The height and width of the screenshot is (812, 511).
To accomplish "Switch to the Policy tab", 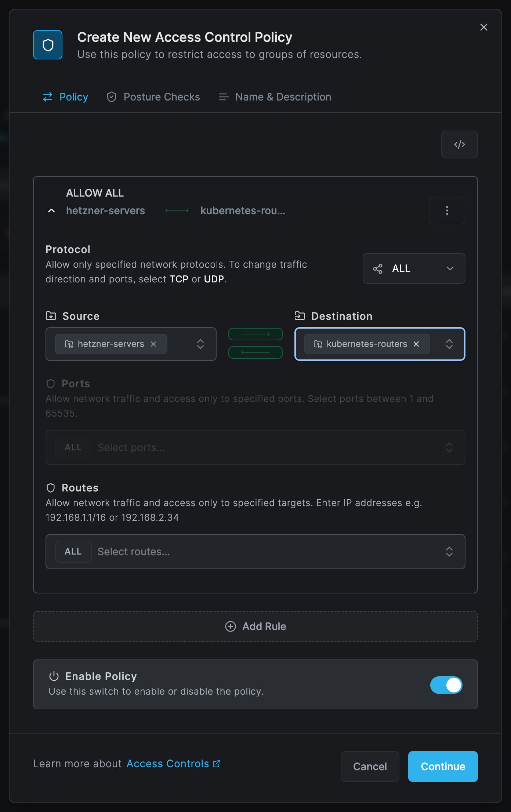I will pyautogui.click(x=66, y=97).
